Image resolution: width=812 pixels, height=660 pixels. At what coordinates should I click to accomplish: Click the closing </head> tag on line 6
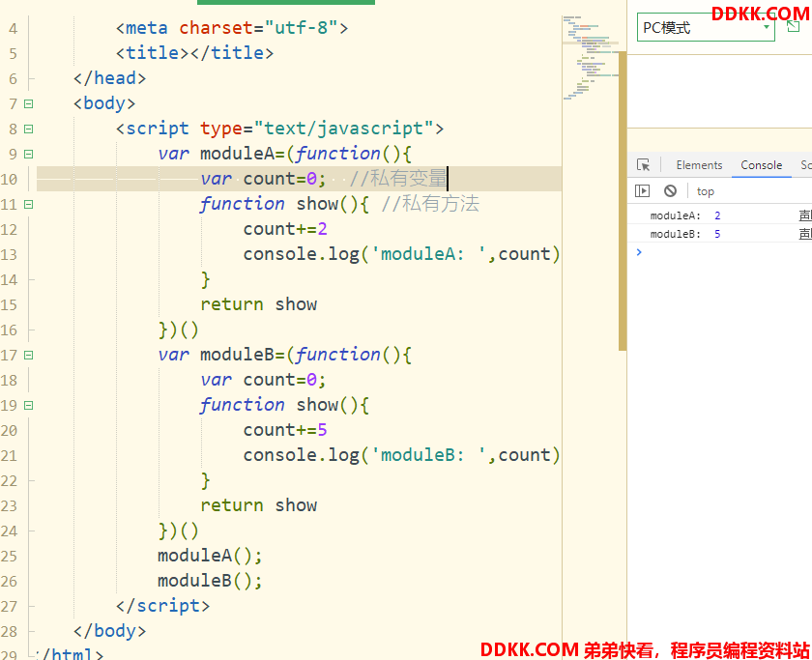tap(110, 78)
